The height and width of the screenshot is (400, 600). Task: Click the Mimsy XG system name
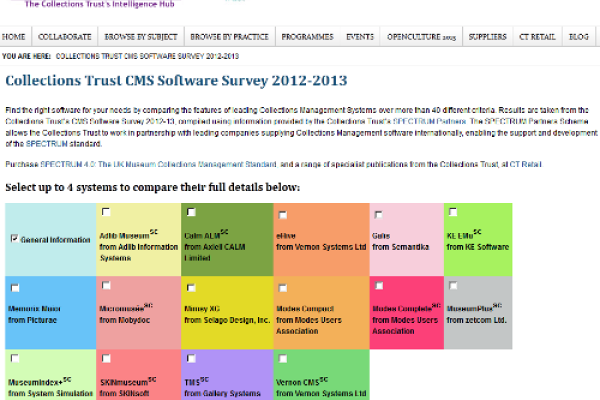pos(202,309)
